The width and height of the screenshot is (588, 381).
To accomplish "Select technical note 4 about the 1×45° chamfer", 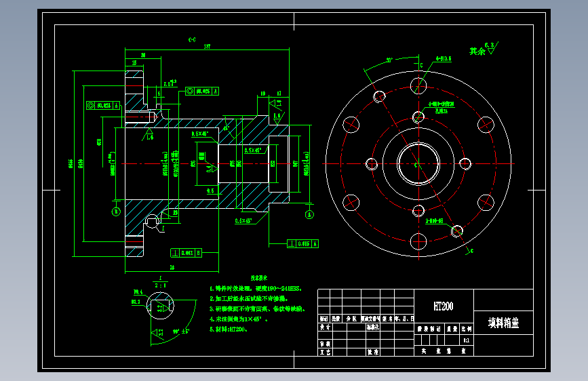I will [239, 319].
